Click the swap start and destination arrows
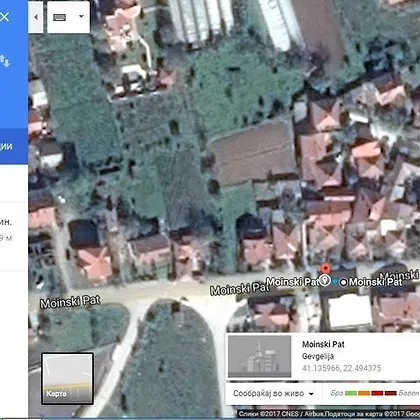The width and height of the screenshot is (420, 420). [x=5, y=61]
